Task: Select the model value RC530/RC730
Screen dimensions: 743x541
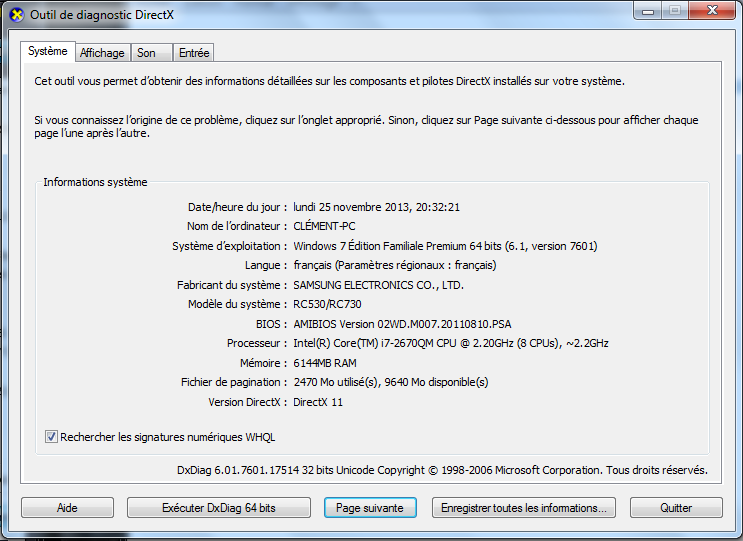Action: pos(327,304)
